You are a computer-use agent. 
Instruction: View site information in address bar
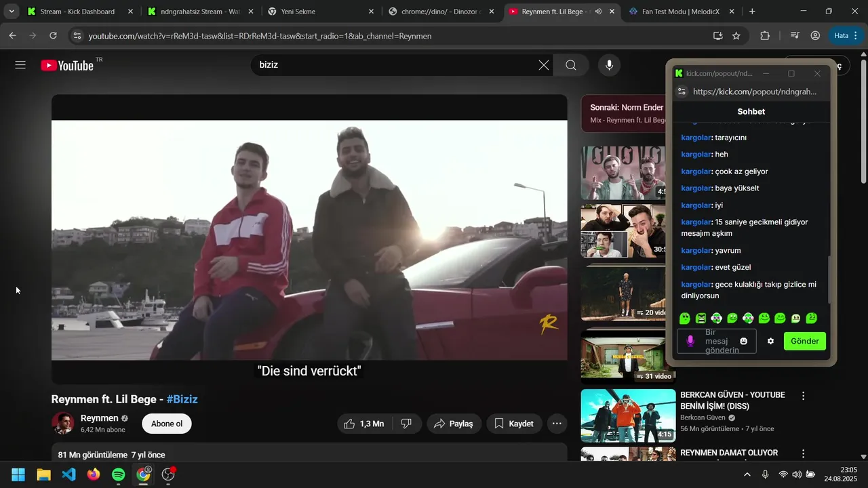click(77, 35)
